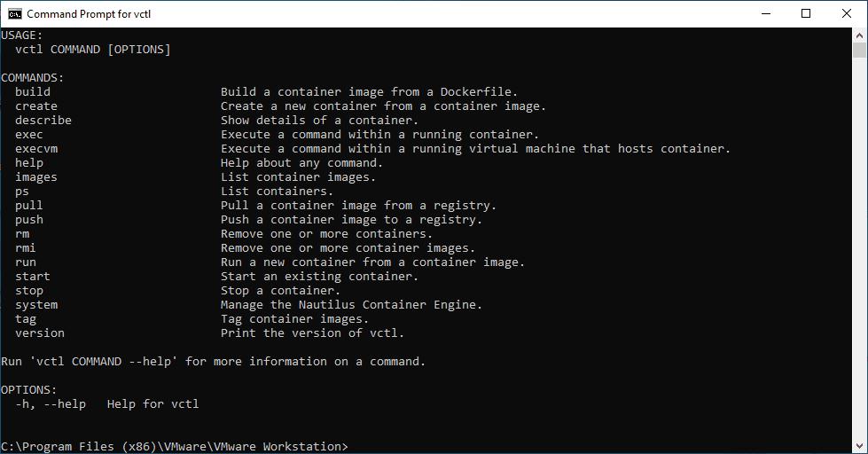
Task: Click the 'execvm' command name
Action: (36, 148)
